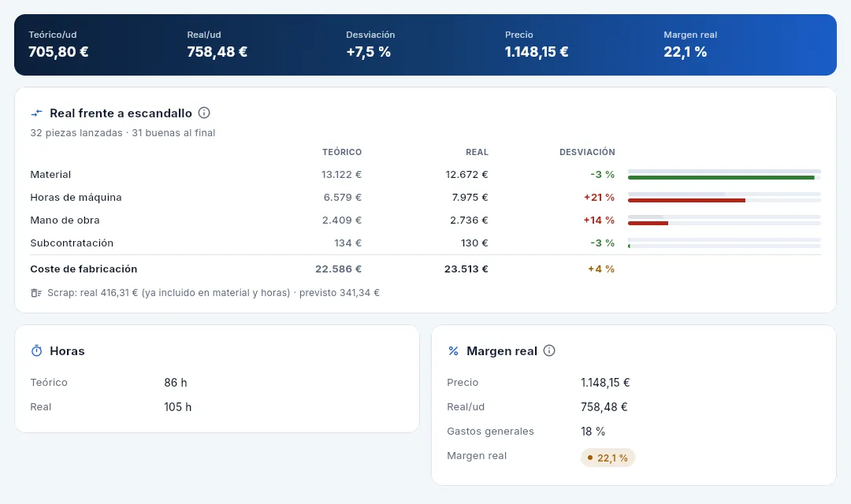Image resolution: width=851 pixels, height=504 pixels.
Task: Select the 86 h theoretical hours value
Action: (176, 383)
